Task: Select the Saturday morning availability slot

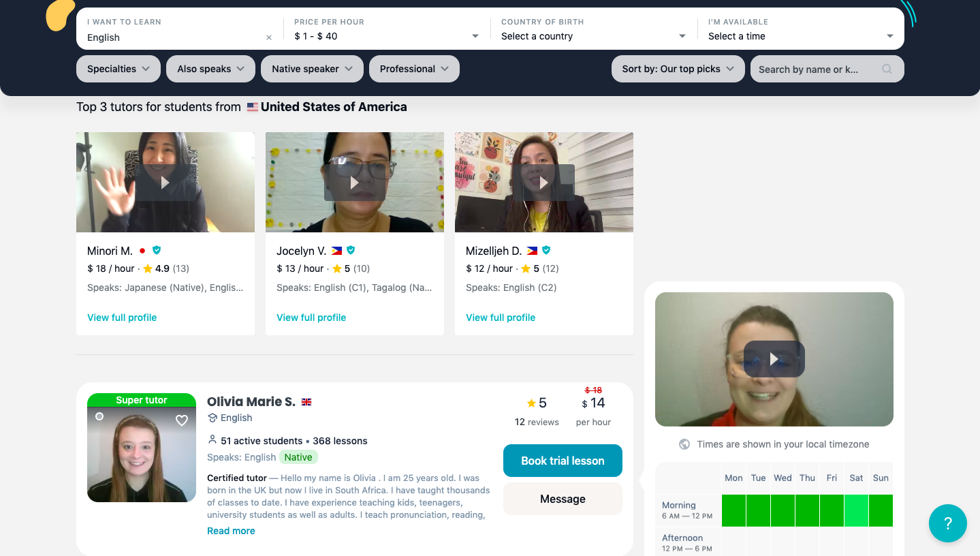Action: click(x=856, y=510)
